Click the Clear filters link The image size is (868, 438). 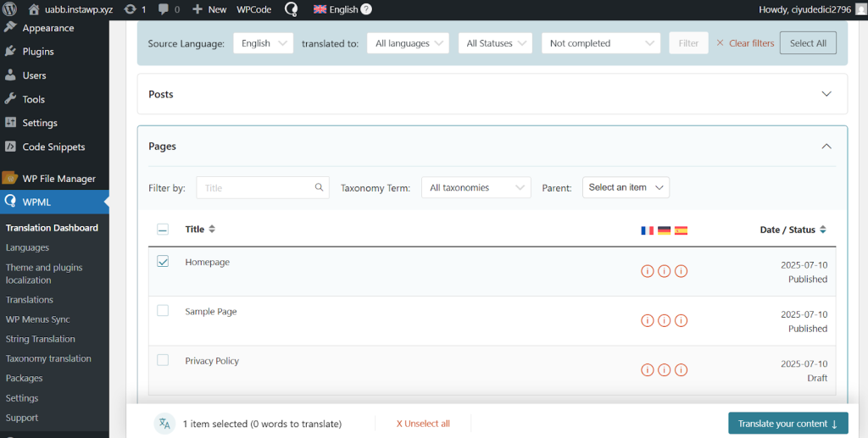click(x=745, y=43)
